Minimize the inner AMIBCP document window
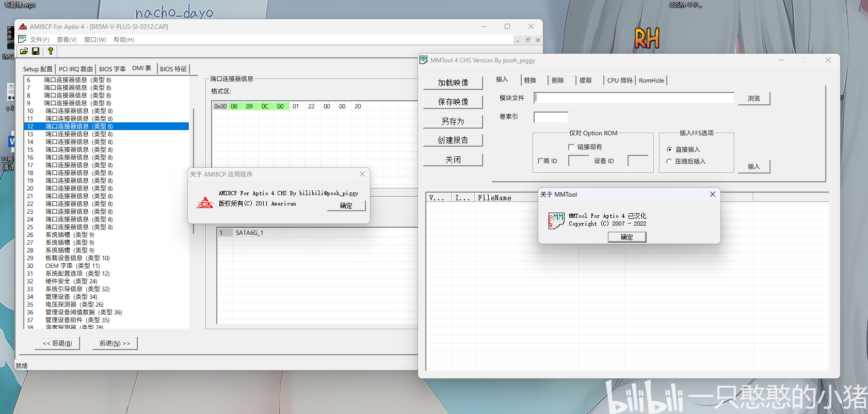Viewport: 868px width, 414px height. (518, 40)
